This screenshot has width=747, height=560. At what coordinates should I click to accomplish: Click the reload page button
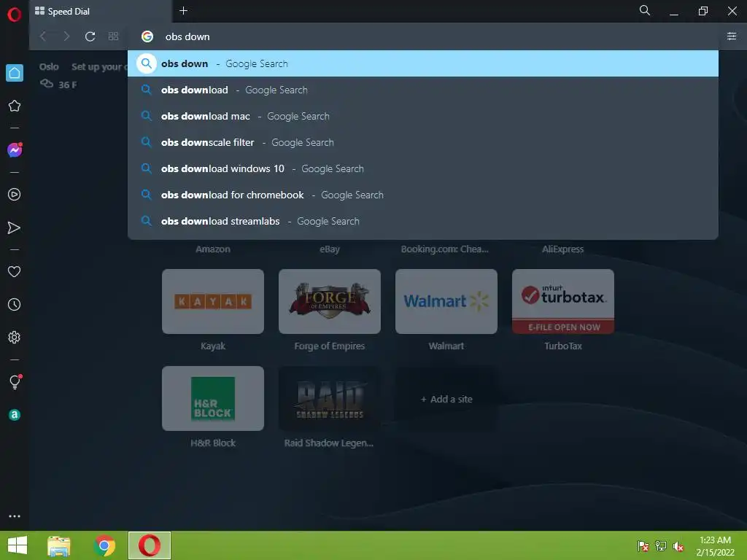(x=90, y=36)
